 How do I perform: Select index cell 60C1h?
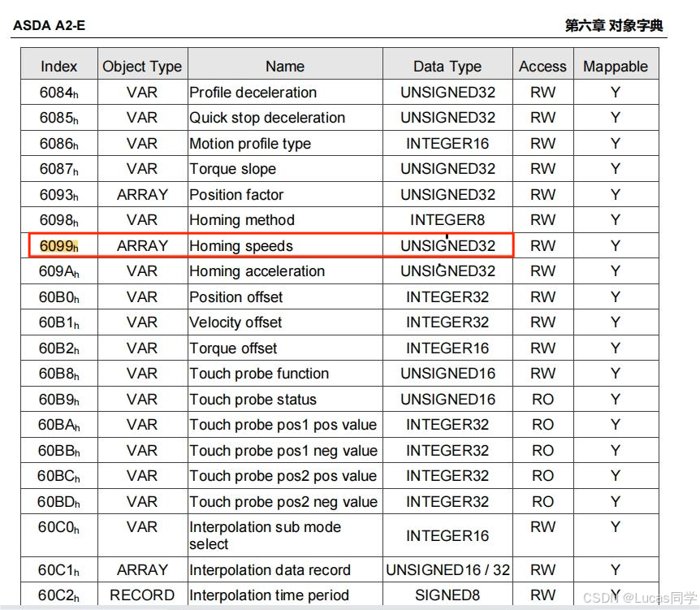[x=59, y=570]
